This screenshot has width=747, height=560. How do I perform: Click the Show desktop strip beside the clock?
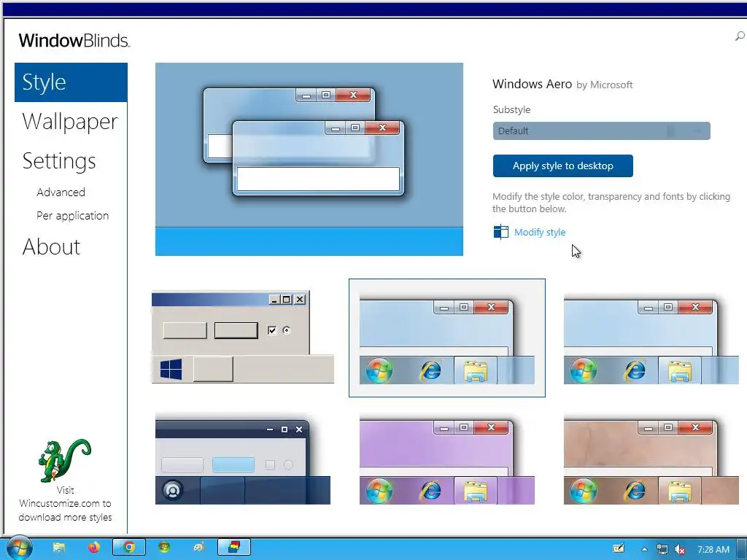742,548
